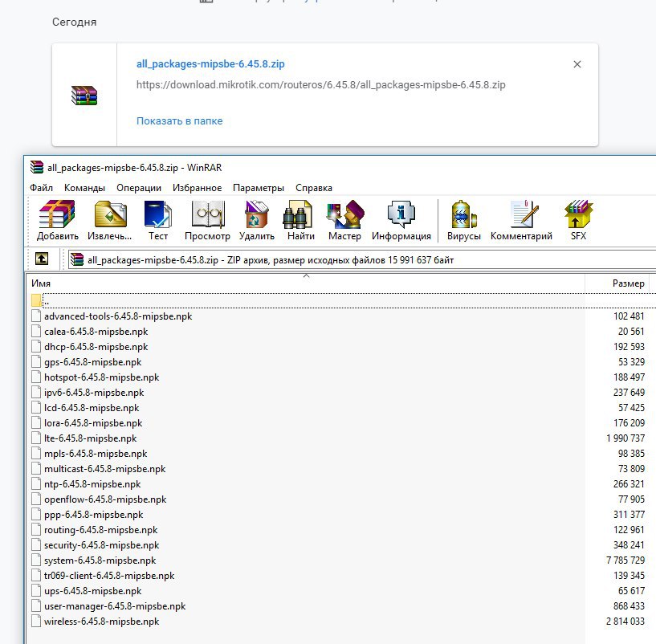Select multicast-6.45.8-mipsbe.npk file
656x644 pixels.
click(105, 469)
